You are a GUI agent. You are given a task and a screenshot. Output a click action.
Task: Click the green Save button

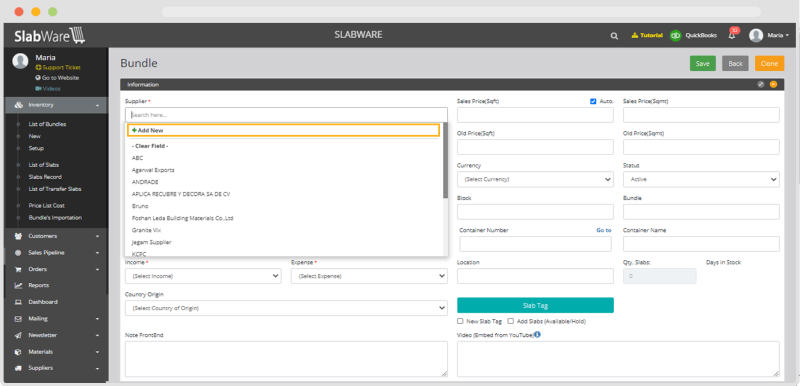(x=703, y=63)
